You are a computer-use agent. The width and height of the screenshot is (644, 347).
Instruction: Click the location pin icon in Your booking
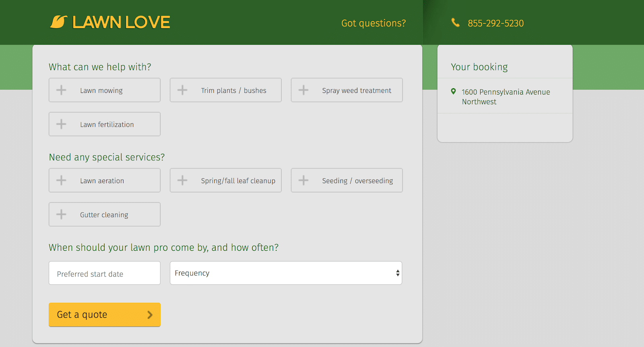(454, 91)
